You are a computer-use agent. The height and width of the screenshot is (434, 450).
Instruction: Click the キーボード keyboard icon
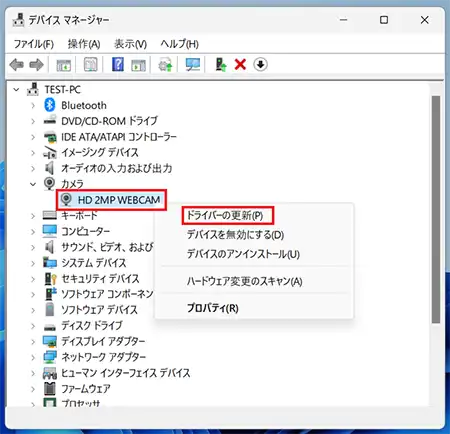point(50,215)
